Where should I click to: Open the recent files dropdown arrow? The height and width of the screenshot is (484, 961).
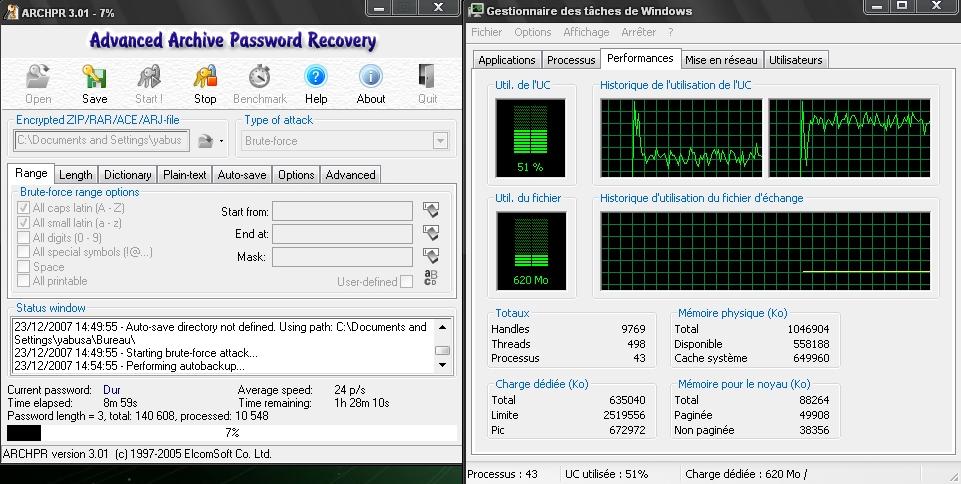221,141
